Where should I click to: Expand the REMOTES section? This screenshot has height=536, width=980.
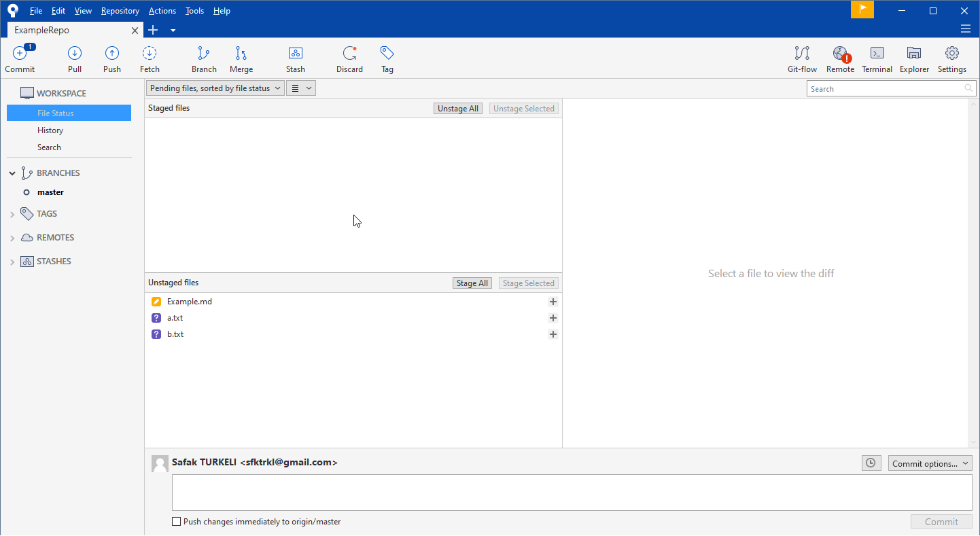12,238
